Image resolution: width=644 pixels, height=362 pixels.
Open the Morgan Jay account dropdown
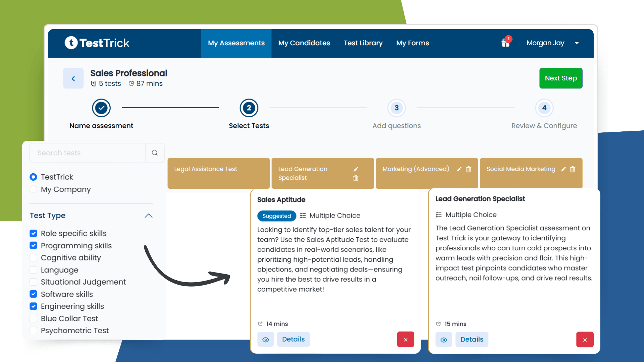[577, 43]
